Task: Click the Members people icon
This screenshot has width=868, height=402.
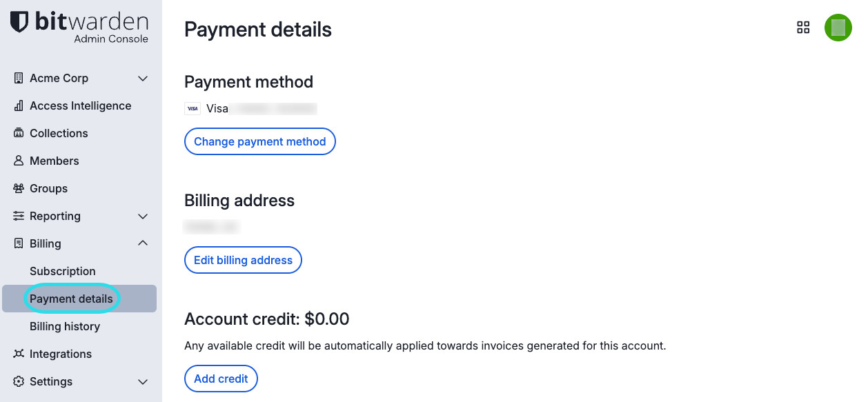Action: pos(18,161)
